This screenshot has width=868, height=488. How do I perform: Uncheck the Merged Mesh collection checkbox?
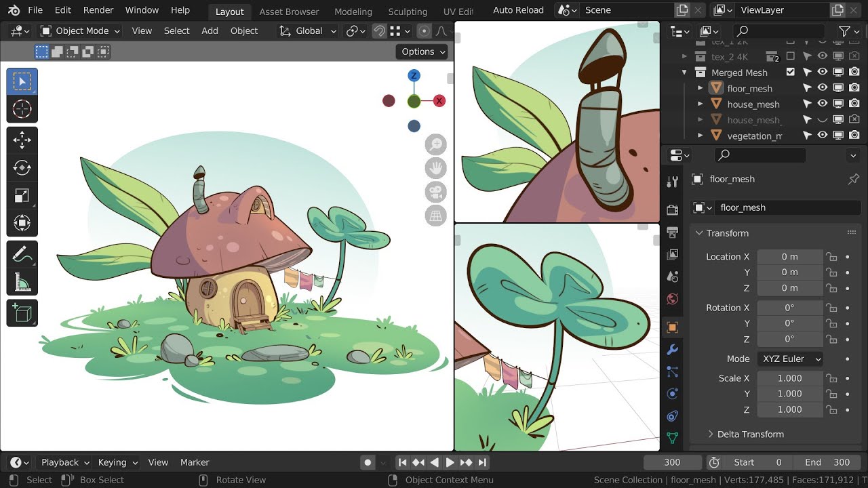coord(791,72)
